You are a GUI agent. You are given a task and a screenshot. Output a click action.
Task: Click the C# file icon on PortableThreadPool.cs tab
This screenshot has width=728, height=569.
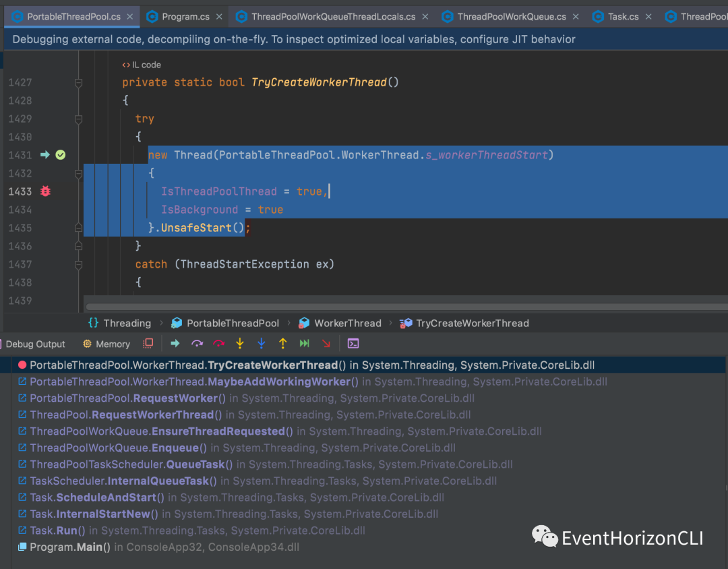(18, 17)
